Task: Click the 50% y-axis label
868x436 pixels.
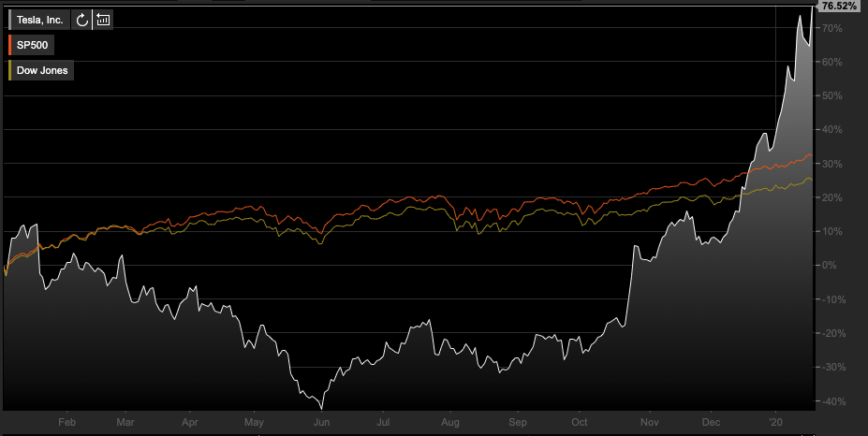Action: pos(832,95)
